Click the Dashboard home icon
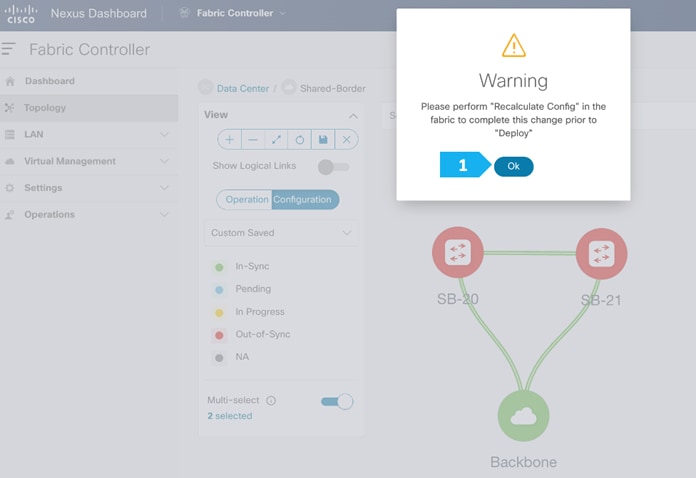696x478 pixels. [10, 81]
